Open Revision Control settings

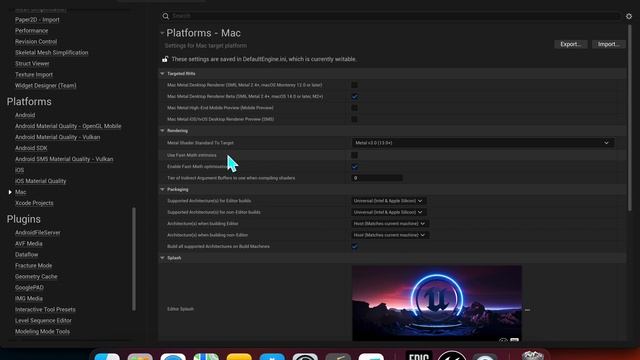[36, 42]
